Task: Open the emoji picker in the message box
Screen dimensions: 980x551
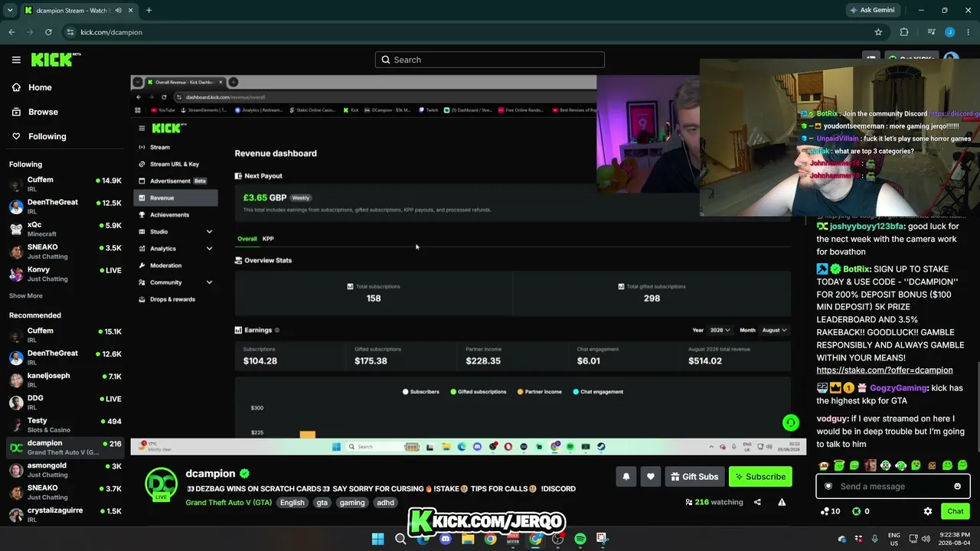Action: coord(957,486)
